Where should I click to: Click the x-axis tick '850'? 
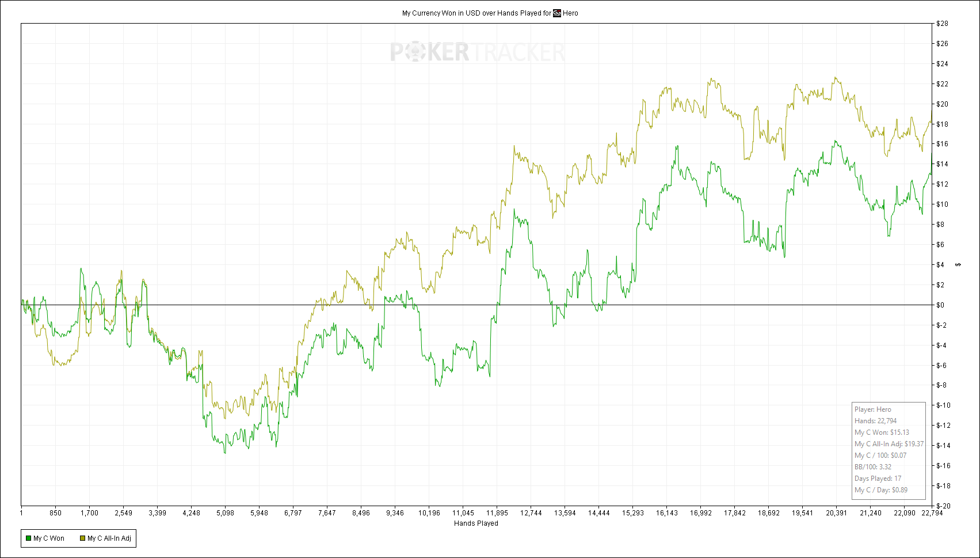point(55,513)
